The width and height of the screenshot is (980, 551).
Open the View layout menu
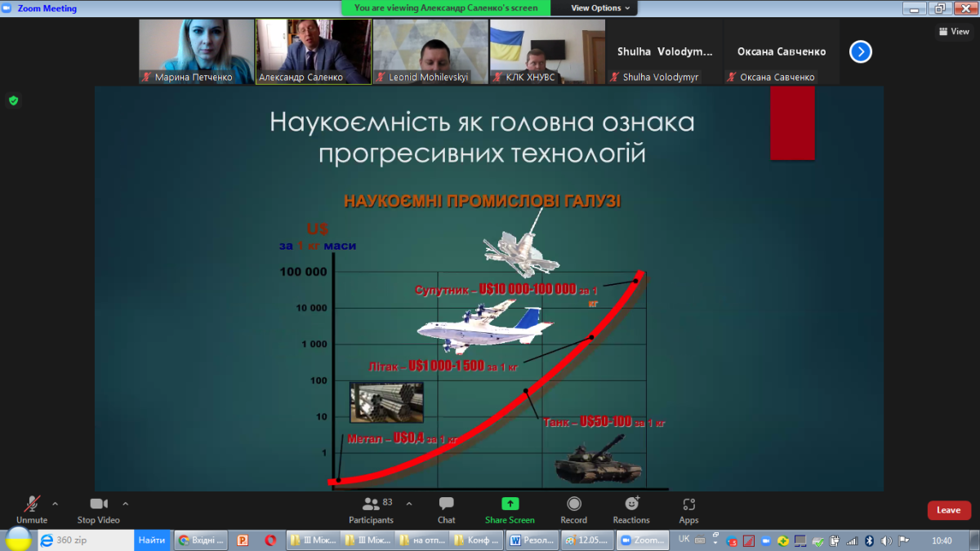point(954,32)
